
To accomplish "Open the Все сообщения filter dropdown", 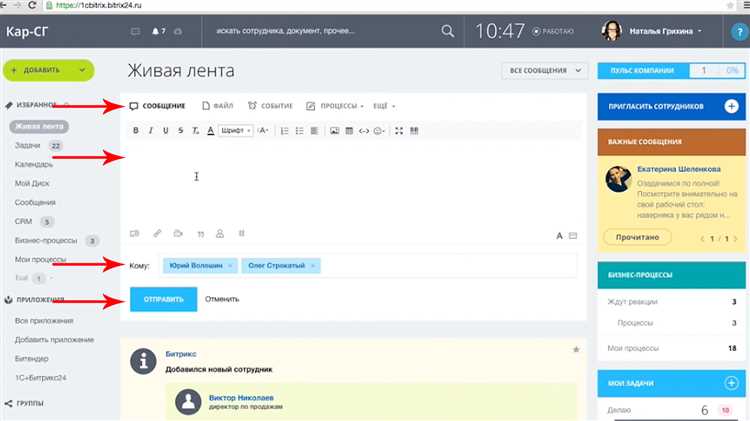I will [x=544, y=70].
